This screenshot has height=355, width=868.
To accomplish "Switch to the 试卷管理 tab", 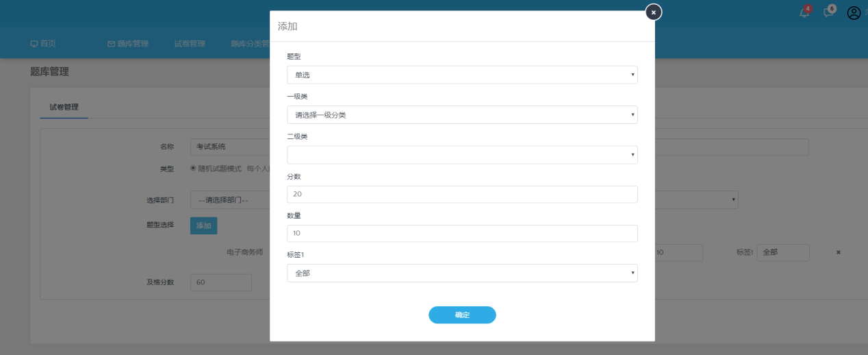I will coord(64,107).
